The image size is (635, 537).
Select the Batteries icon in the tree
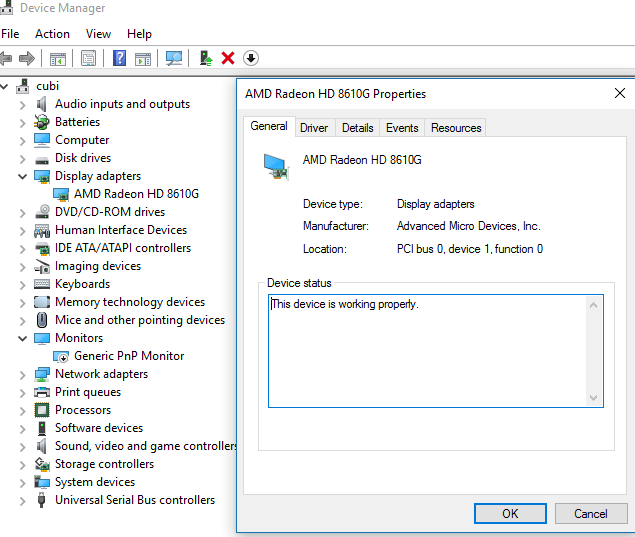(x=42, y=122)
